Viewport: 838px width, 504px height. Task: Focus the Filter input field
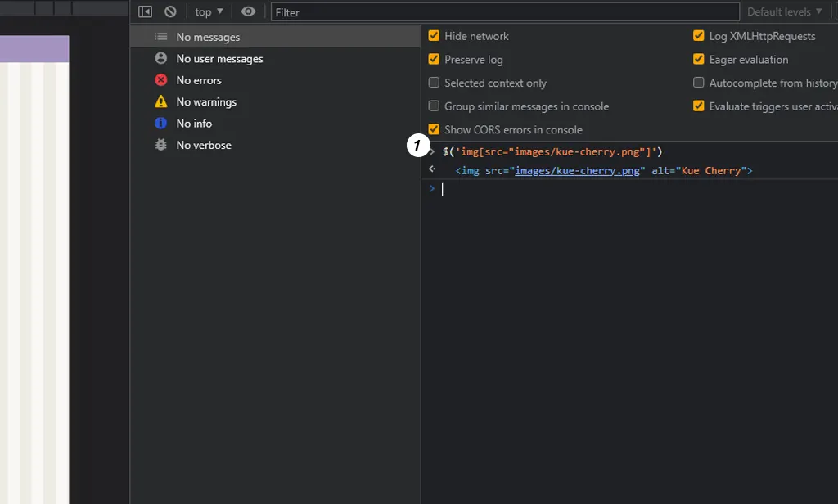pyautogui.click(x=505, y=11)
